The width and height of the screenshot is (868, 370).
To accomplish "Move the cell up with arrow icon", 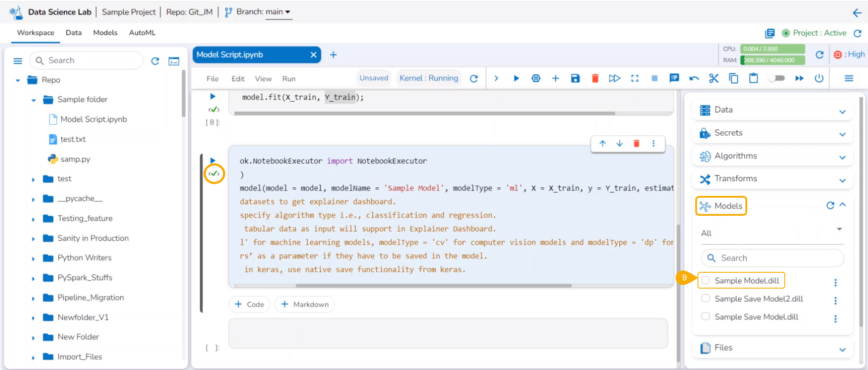I will tap(602, 143).
